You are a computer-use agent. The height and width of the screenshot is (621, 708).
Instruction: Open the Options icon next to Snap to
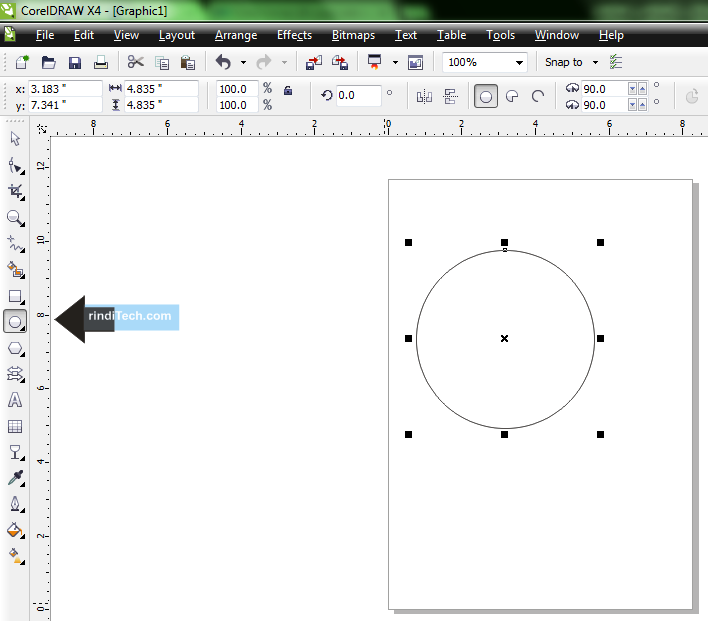click(x=616, y=62)
